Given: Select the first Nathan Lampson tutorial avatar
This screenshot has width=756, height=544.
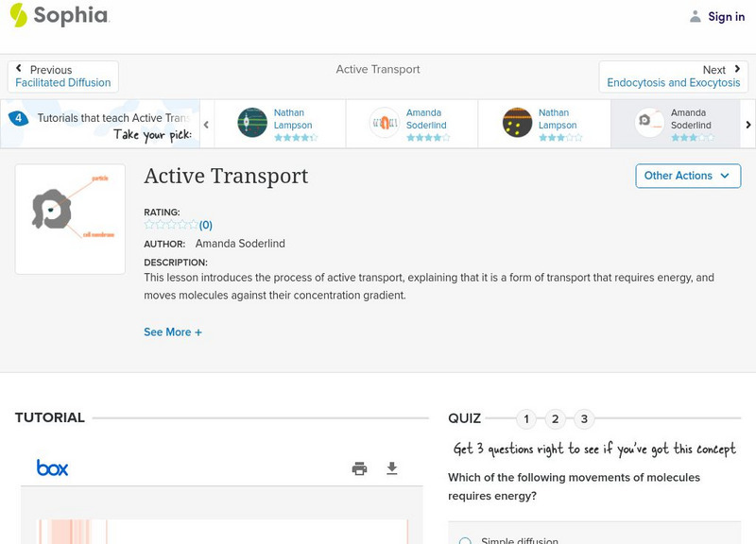Looking at the screenshot, I should (x=252, y=123).
